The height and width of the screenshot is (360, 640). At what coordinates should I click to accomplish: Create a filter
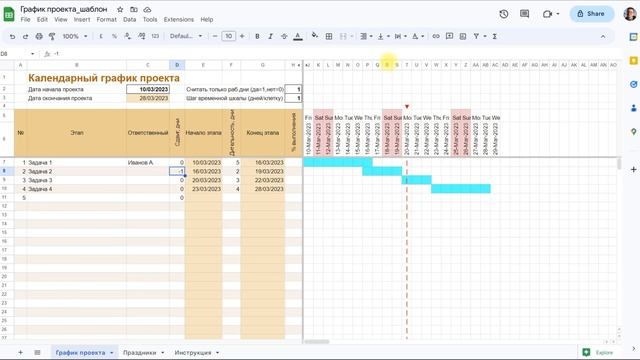click(476, 36)
